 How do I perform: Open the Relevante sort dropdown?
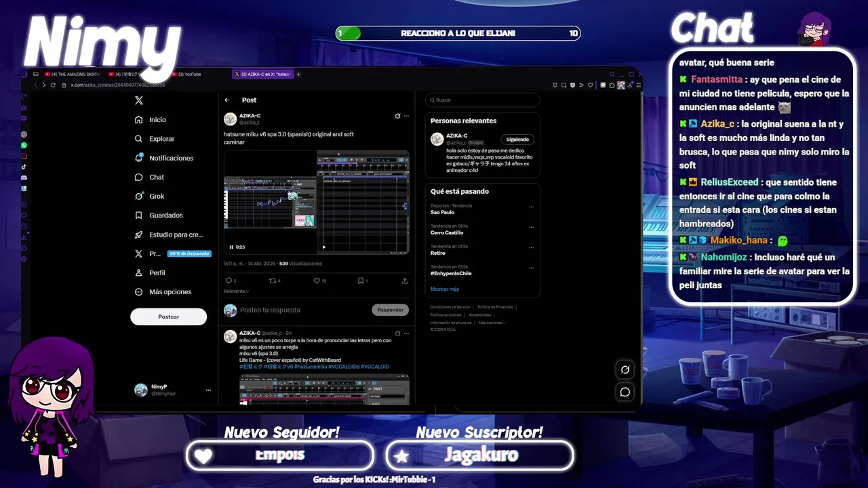(x=236, y=291)
